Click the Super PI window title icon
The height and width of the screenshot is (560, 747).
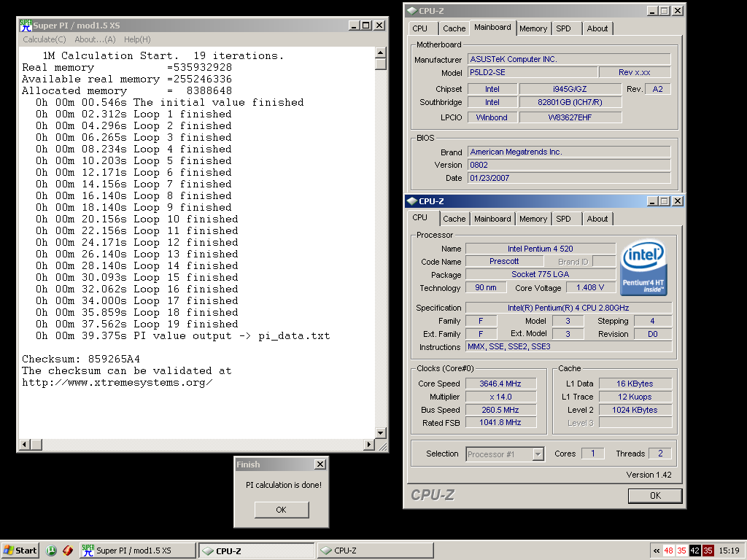26,26
